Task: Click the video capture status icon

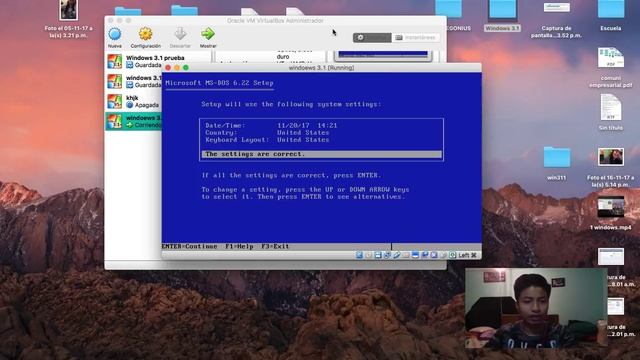Action: (424, 255)
